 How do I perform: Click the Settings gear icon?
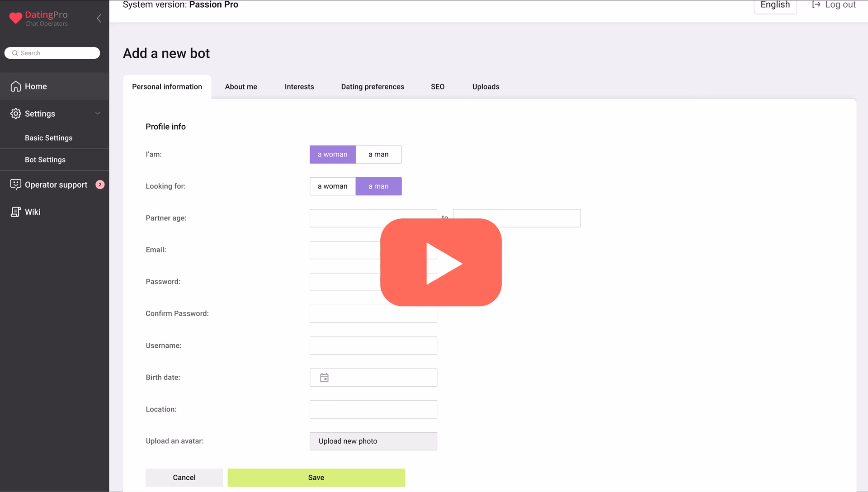tap(16, 114)
